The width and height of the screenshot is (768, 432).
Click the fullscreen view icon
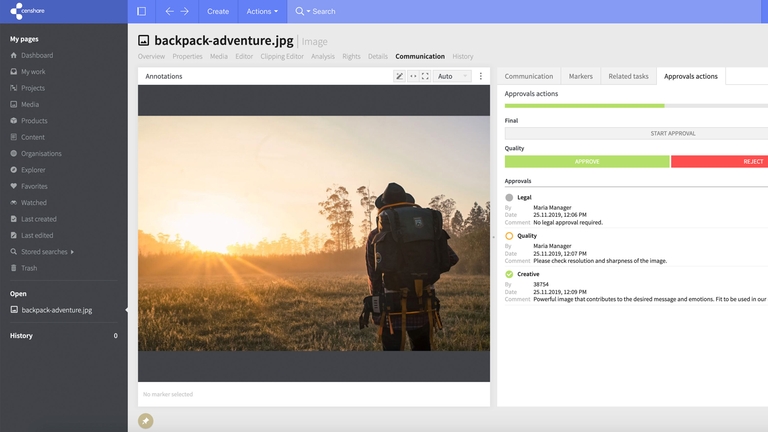(x=425, y=76)
